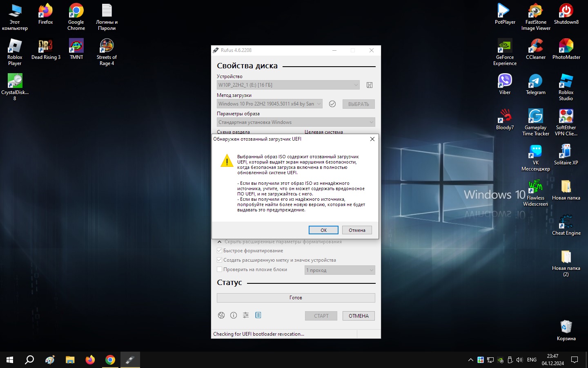
Task: Select the SoftEther VPN Client icon
Action: tap(566, 122)
